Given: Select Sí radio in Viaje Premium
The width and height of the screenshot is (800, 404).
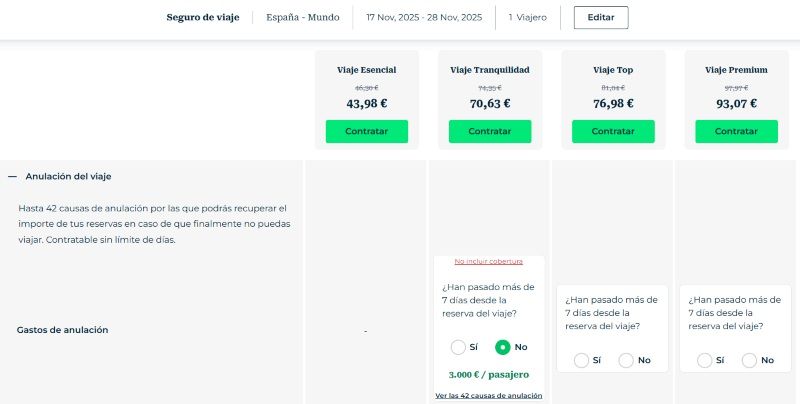Looking at the screenshot, I should pos(705,360).
